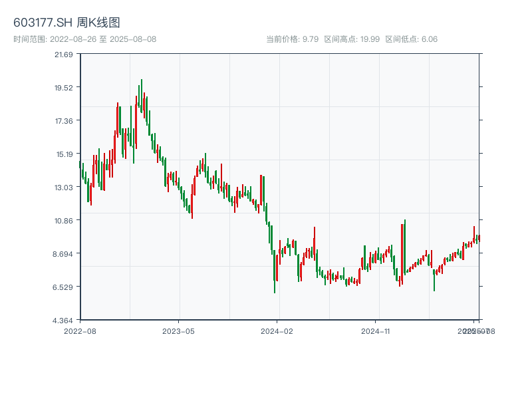532x399 pixels.
Task: Select the 17.36 y-axis price label
Action: coord(64,120)
